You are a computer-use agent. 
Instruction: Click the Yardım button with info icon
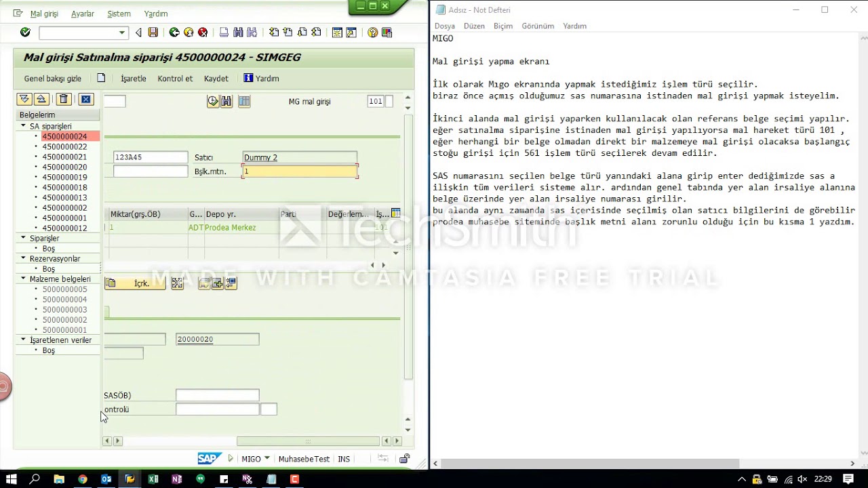262,79
